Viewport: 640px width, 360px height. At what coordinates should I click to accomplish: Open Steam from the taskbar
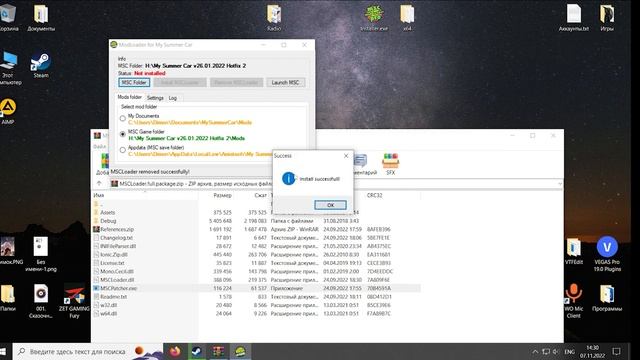tap(197, 351)
